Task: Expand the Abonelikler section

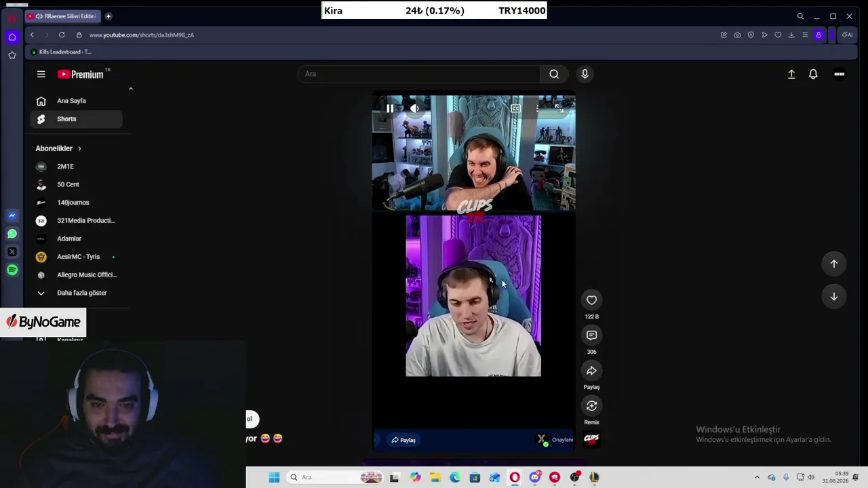Action: pos(58,148)
